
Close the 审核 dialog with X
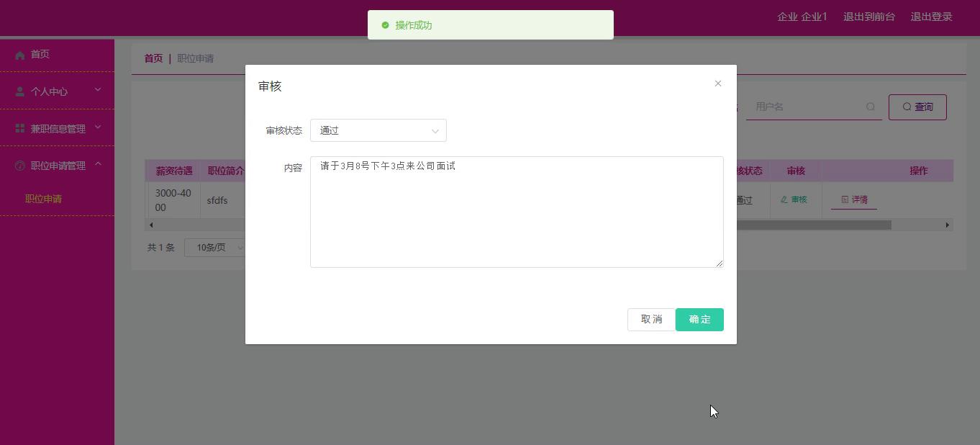point(717,84)
